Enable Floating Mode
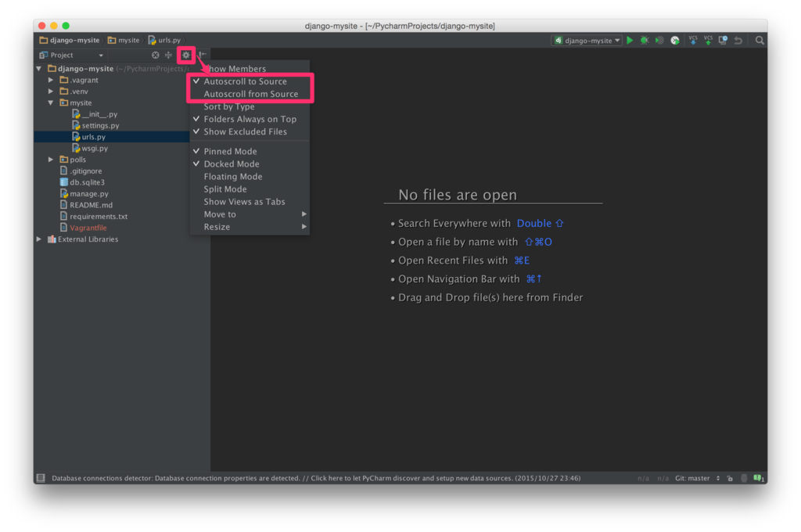 (250, 176)
